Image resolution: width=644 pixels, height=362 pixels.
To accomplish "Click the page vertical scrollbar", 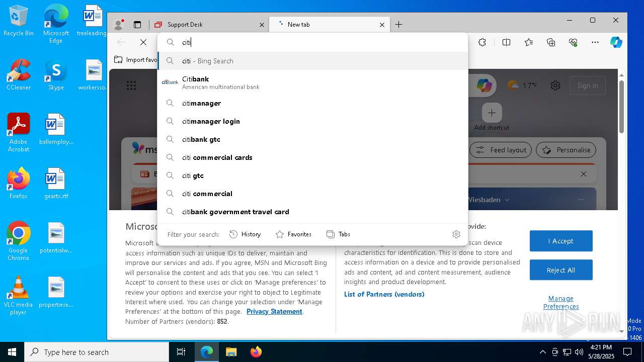I will 621,107.
